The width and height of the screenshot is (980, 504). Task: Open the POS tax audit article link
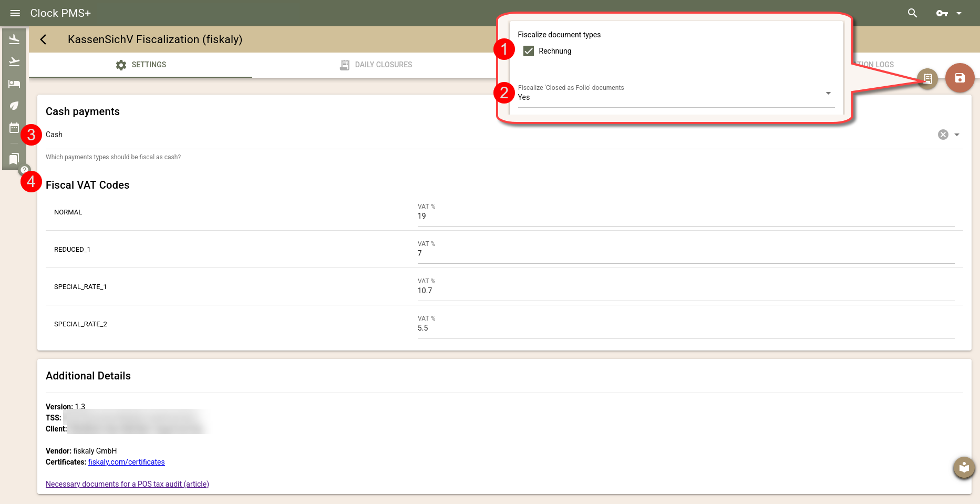[x=127, y=484]
